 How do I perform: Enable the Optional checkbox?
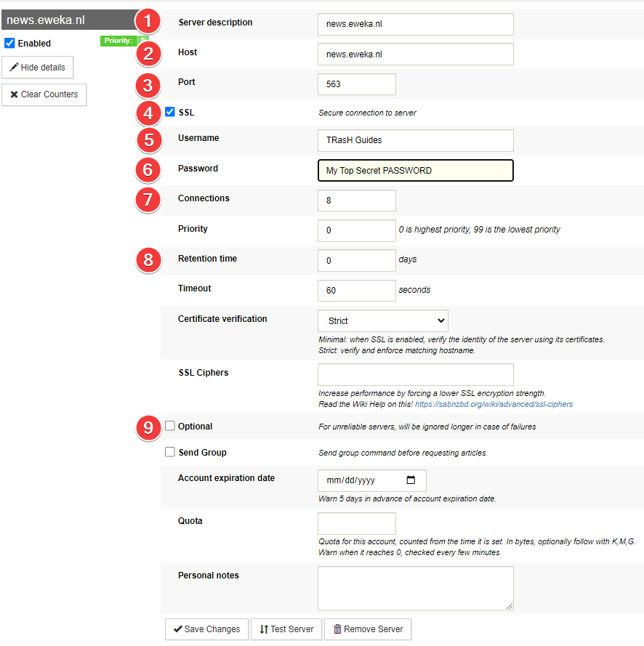[170, 426]
